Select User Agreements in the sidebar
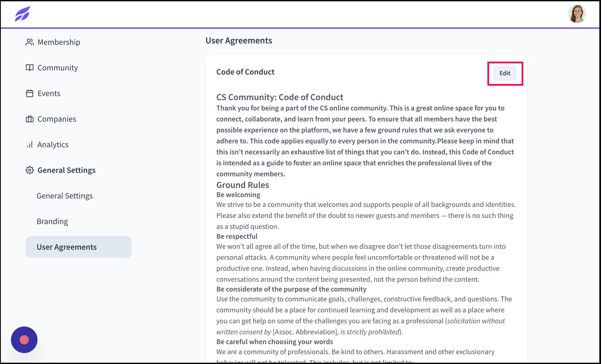 point(67,247)
